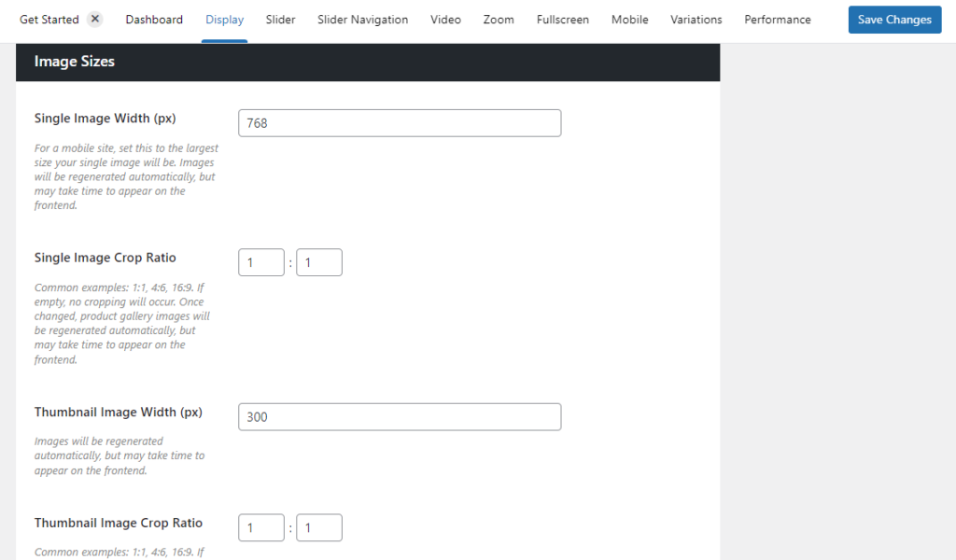
Task: Go to the Slider Navigation tab
Action: pyautogui.click(x=362, y=19)
